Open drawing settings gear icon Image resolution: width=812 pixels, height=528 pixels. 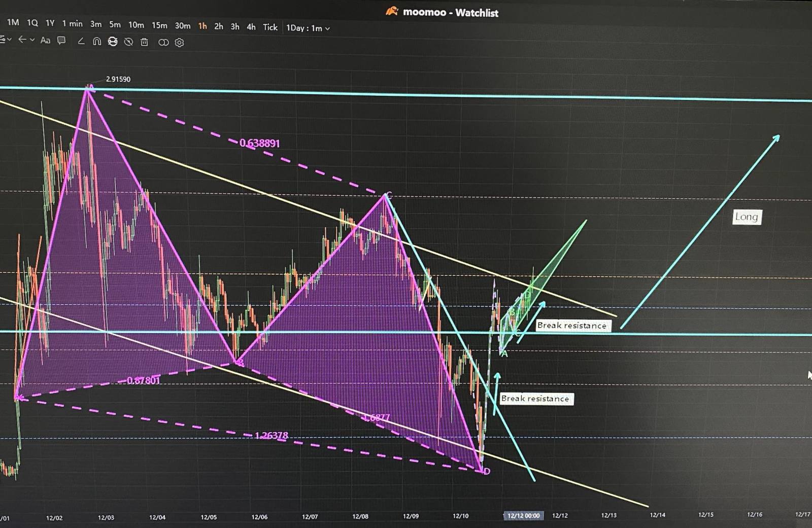point(179,43)
